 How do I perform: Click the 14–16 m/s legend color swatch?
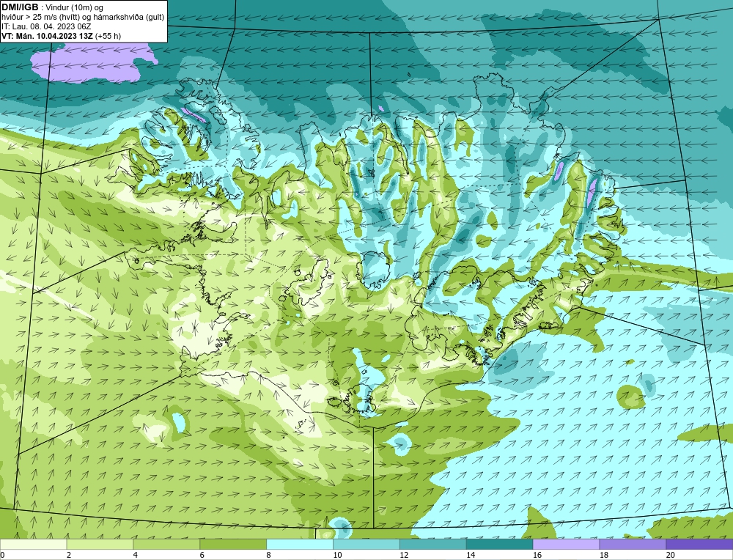499,544
